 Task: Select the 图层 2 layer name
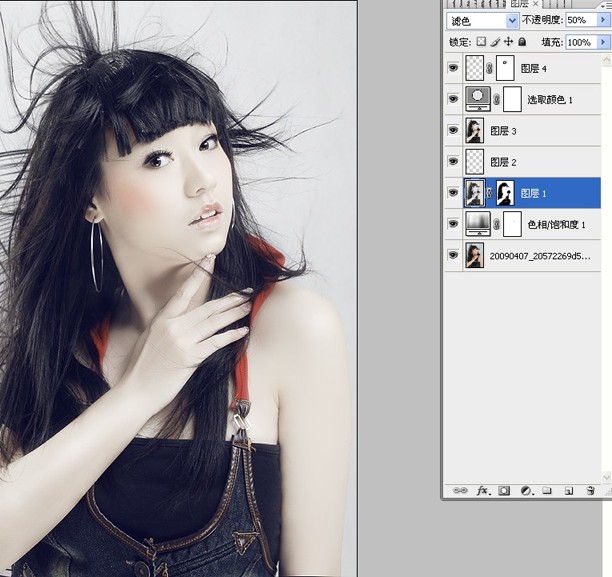[503, 162]
